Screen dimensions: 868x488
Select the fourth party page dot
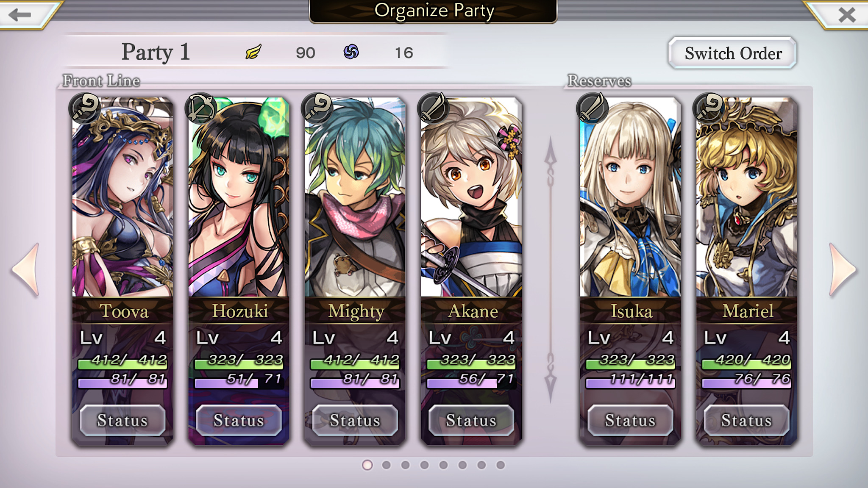coord(424,465)
